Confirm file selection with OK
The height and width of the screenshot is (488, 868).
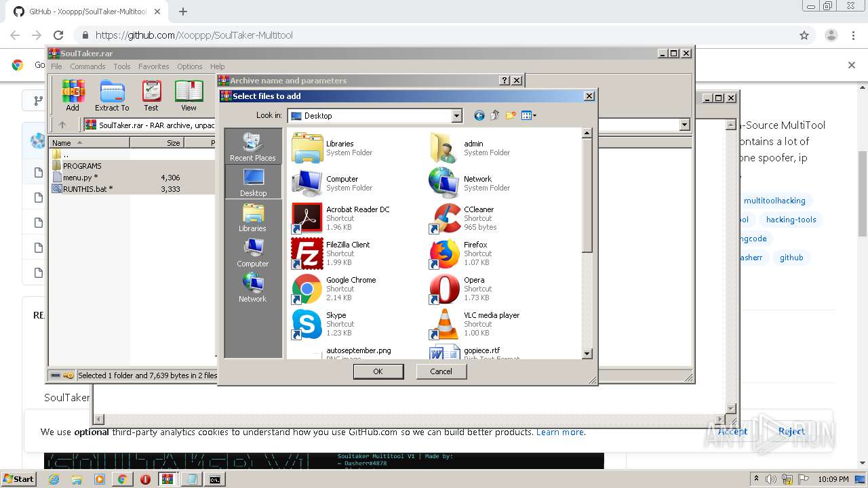pos(378,371)
